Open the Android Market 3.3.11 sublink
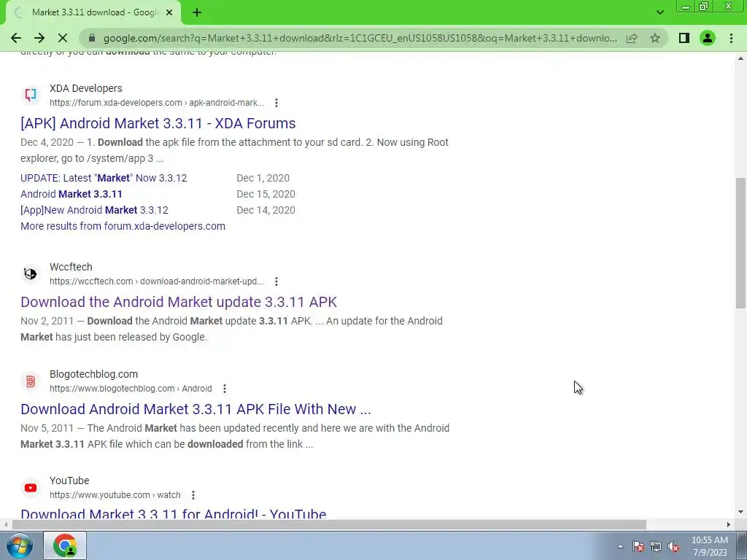The height and width of the screenshot is (560, 747). pyautogui.click(x=71, y=194)
